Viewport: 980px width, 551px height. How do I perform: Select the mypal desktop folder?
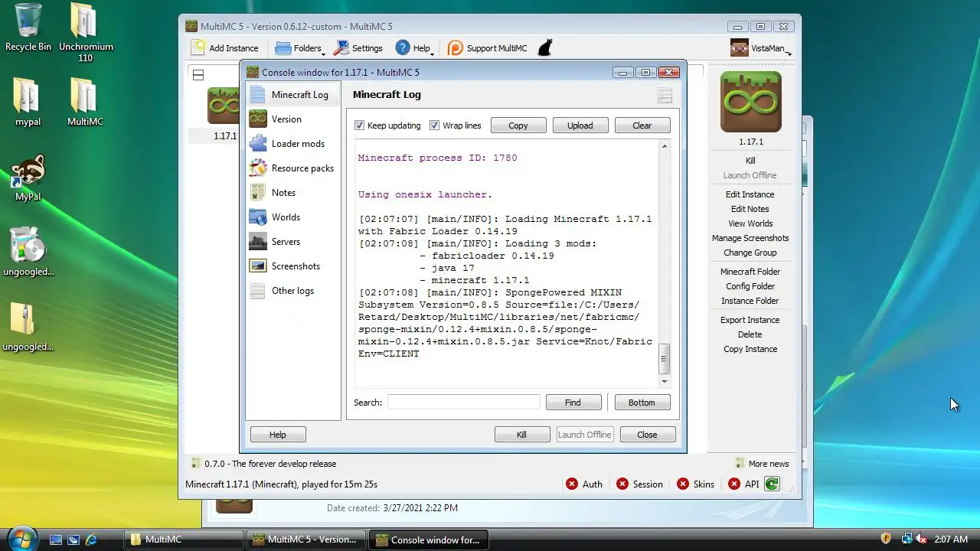28,102
